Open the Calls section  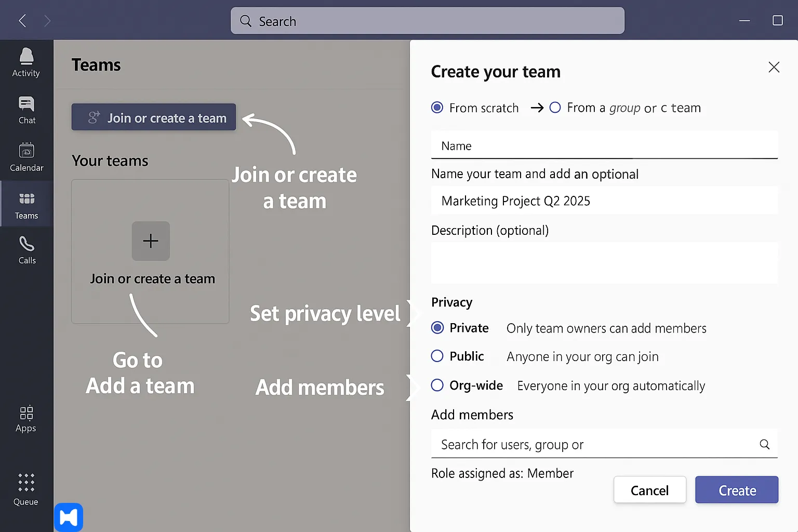(x=26, y=250)
